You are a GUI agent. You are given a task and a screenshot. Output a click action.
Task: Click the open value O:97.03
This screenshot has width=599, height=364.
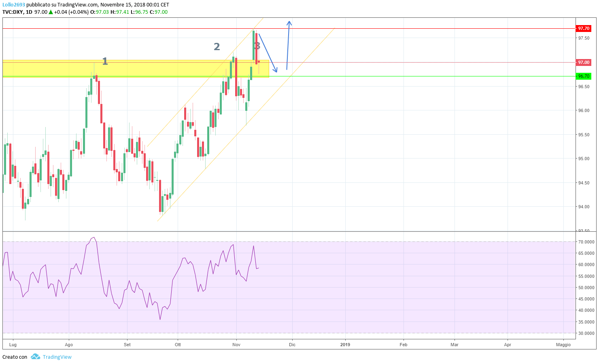point(100,12)
